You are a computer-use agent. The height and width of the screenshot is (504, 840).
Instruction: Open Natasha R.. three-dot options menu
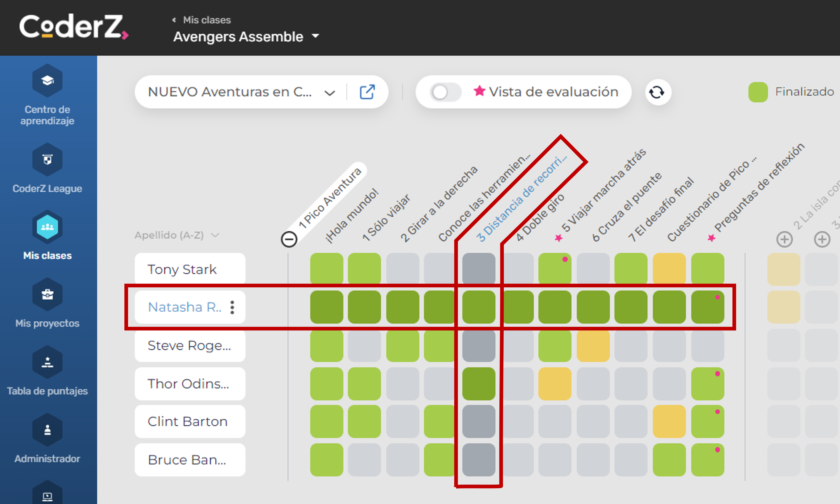tap(232, 307)
